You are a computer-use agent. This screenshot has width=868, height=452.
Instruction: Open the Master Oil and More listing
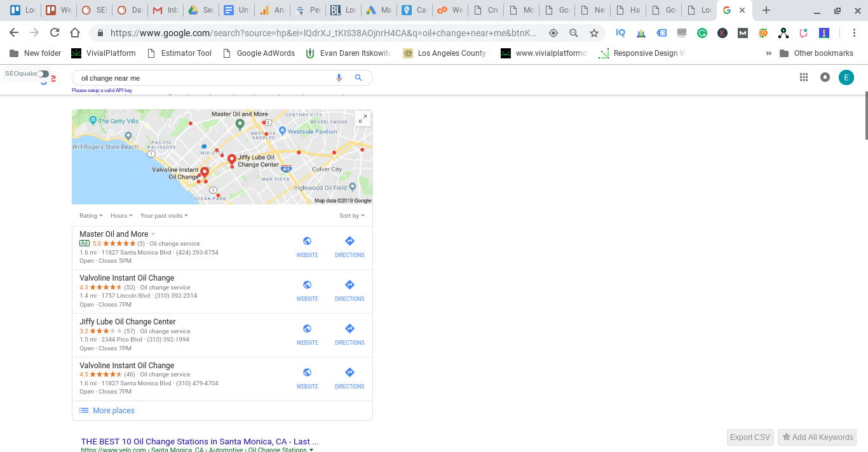pos(114,234)
